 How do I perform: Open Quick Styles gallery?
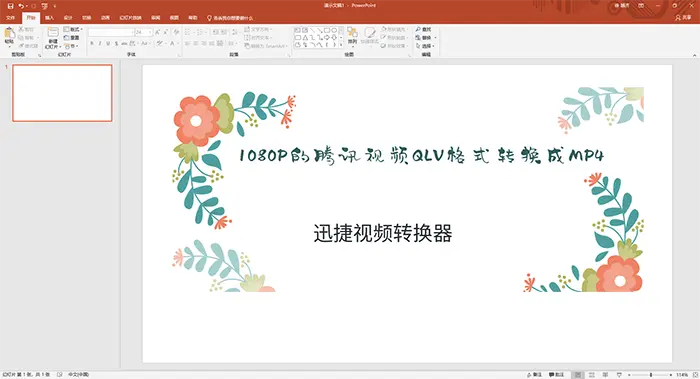coord(370,37)
